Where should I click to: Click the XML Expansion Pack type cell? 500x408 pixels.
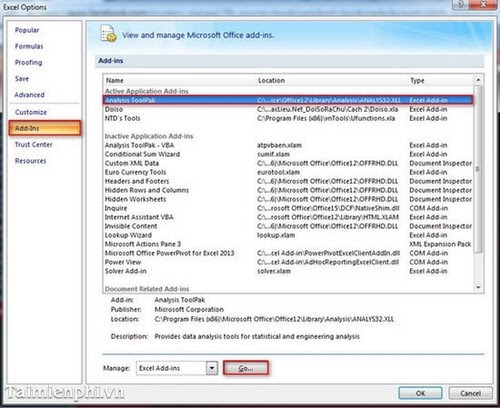point(440,244)
